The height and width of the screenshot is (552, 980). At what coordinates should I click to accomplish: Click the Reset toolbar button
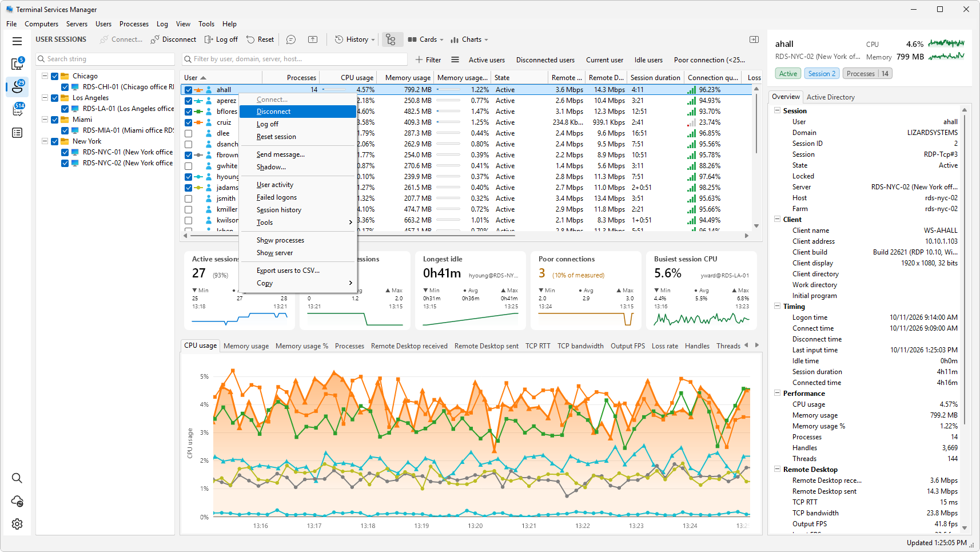pos(260,39)
